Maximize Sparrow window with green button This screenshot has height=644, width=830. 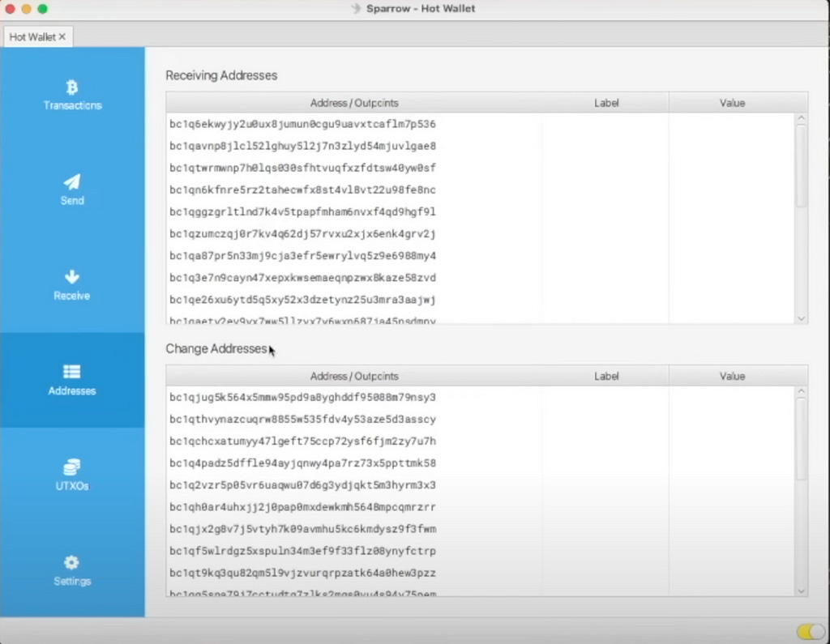pos(43,8)
